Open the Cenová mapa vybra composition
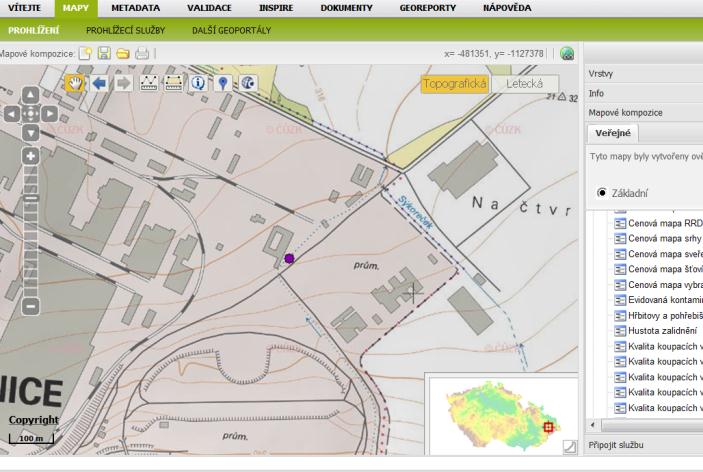 [x=665, y=285]
